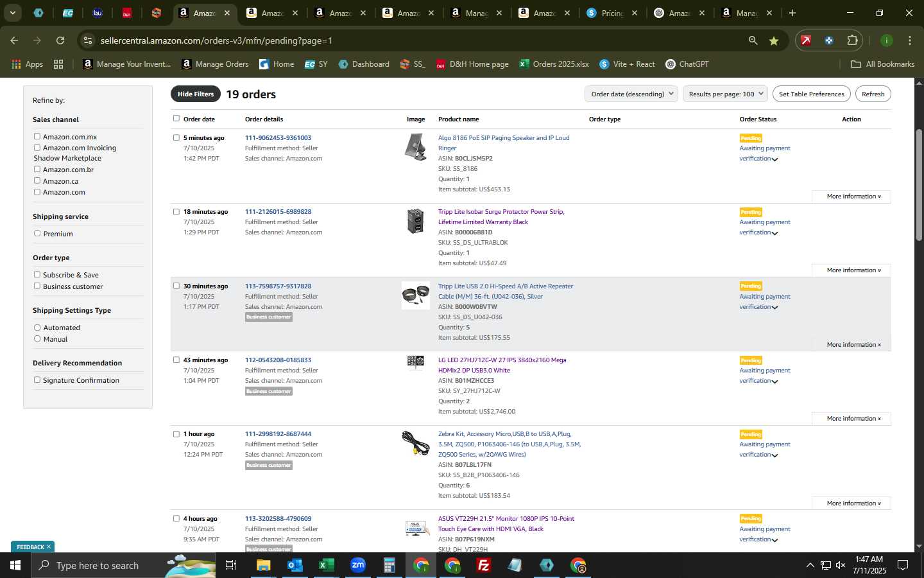This screenshot has height=578, width=924.
Task: Open Results per page dropdown
Action: coord(725,94)
